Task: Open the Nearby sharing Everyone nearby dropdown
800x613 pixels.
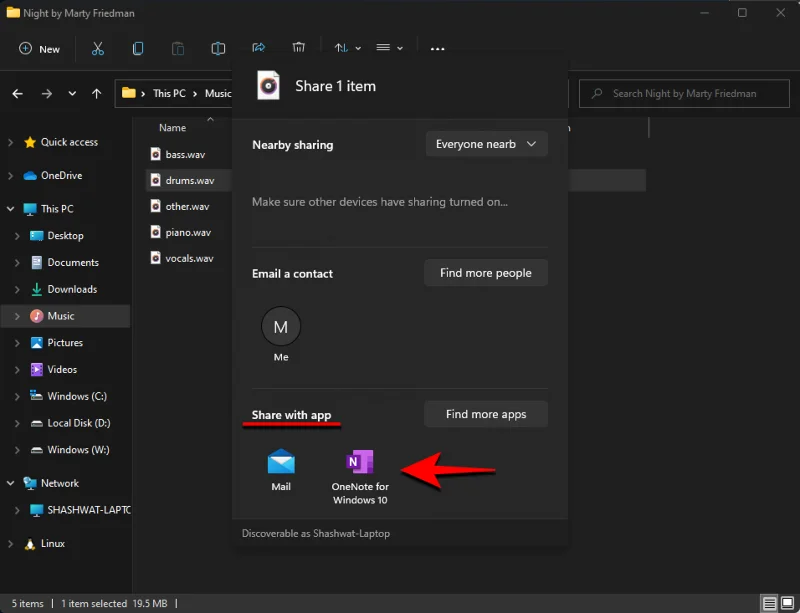Action: point(486,144)
